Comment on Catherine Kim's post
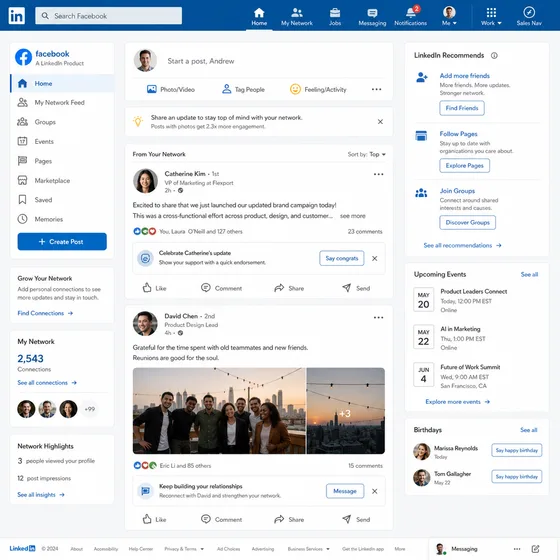The height and width of the screenshot is (560, 560). 221,288
